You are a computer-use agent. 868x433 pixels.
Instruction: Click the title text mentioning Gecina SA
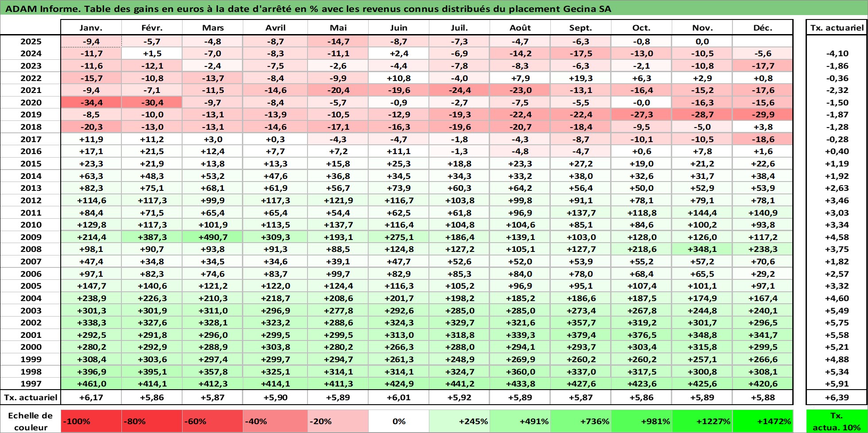(308, 9)
